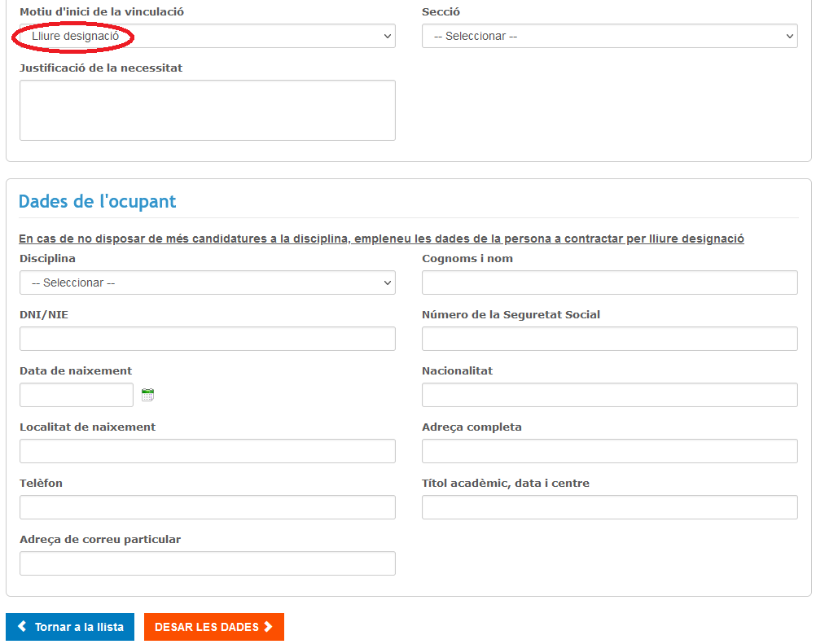Image resolution: width=816 pixels, height=644 pixels.
Task: Click the left arrow icon on Tornar button
Action: pyautogui.click(x=22, y=627)
